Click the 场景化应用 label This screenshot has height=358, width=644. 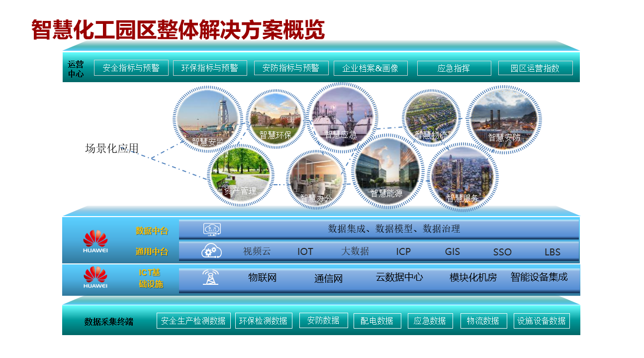[112, 148]
